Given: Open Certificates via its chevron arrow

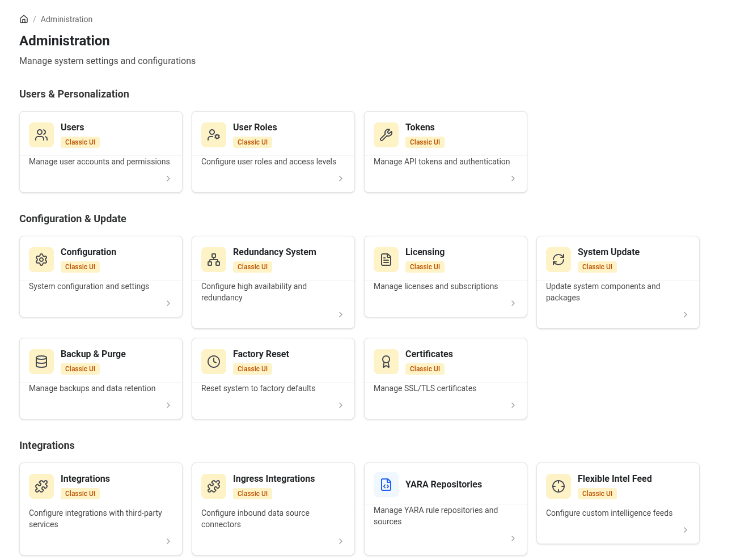Looking at the screenshot, I should pyautogui.click(x=513, y=405).
